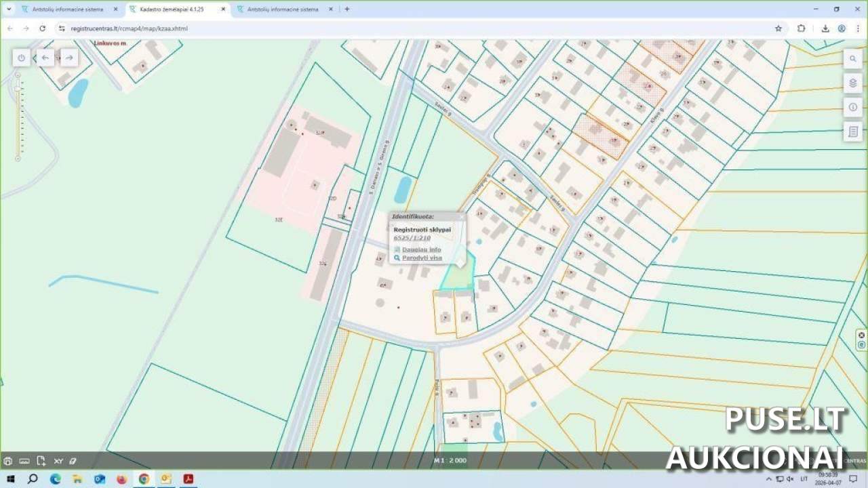Open Chrome's three-dot menu

pyautogui.click(x=857, y=28)
